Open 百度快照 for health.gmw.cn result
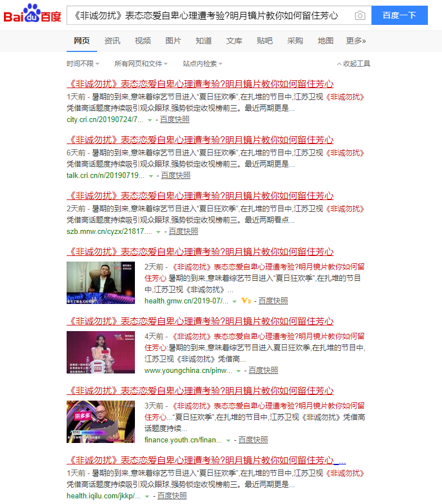This screenshot has height=504, width=442. [x=273, y=301]
